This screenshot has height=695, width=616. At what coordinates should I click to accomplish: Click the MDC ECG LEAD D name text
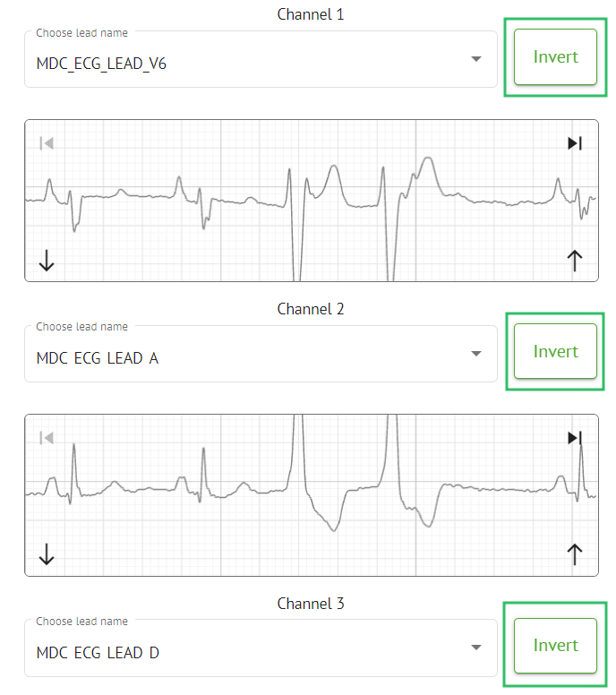(98, 653)
